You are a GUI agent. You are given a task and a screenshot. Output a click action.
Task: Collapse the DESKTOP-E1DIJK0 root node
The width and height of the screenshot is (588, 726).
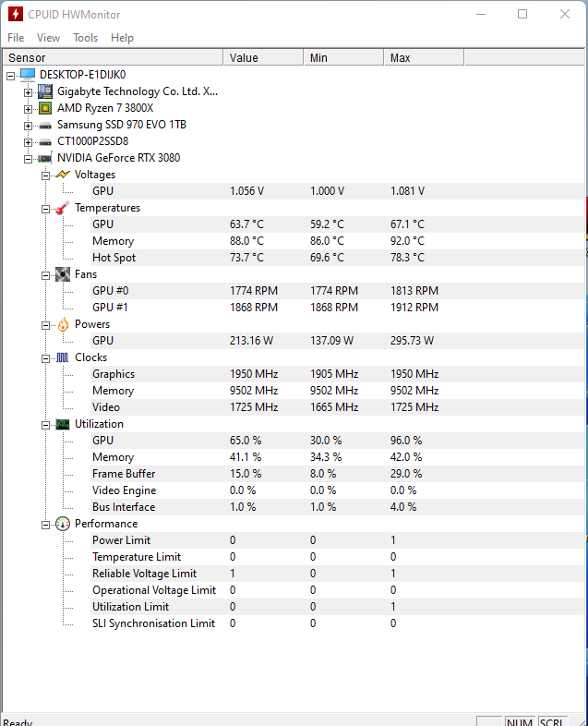11,76
